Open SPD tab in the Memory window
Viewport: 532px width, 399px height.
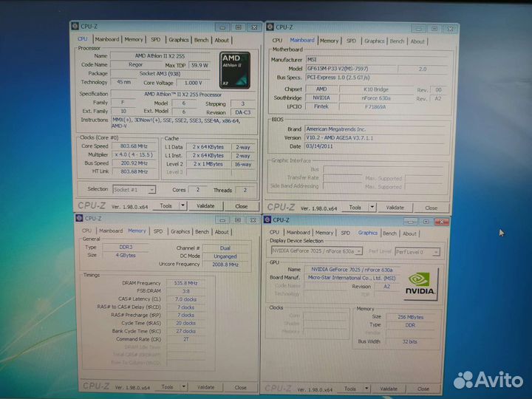158,231
